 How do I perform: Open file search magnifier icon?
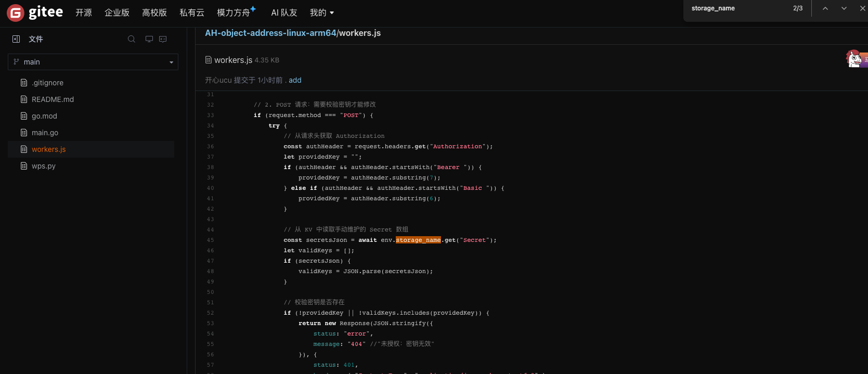coord(132,39)
